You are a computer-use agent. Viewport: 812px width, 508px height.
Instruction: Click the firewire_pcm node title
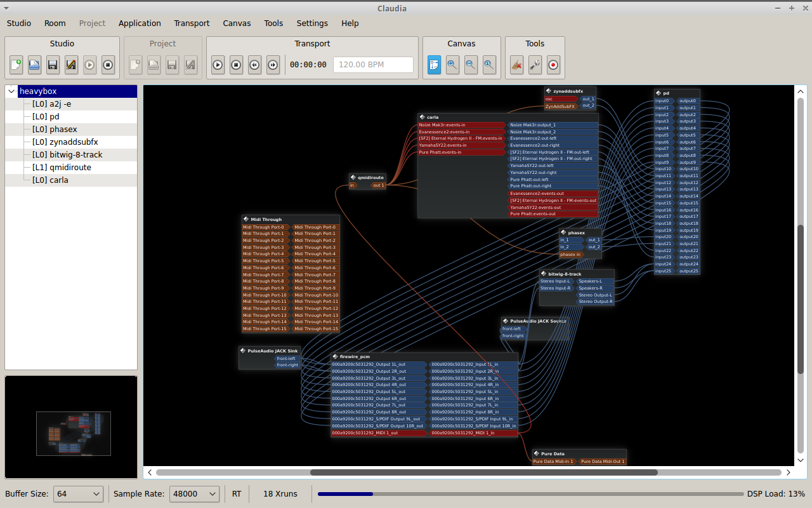pos(355,357)
